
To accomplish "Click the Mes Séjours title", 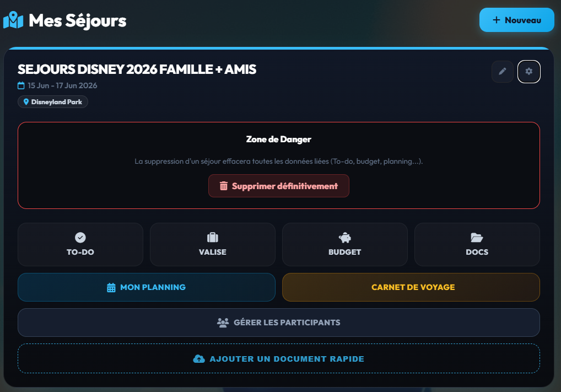I will 78,21.
